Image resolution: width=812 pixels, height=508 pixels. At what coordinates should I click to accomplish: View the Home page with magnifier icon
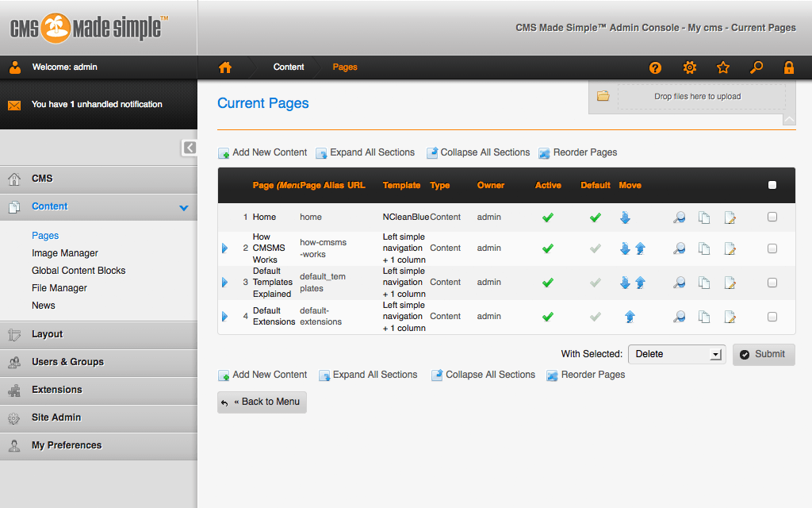point(679,217)
